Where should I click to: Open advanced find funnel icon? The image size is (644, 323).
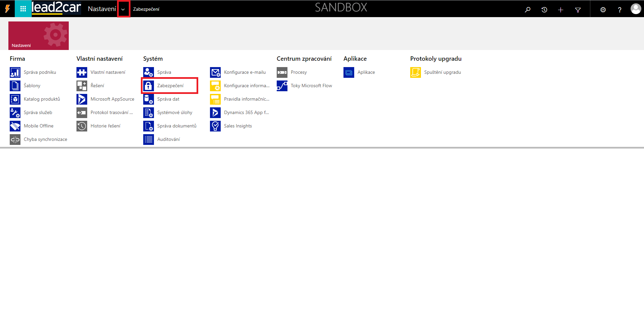[578, 10]
